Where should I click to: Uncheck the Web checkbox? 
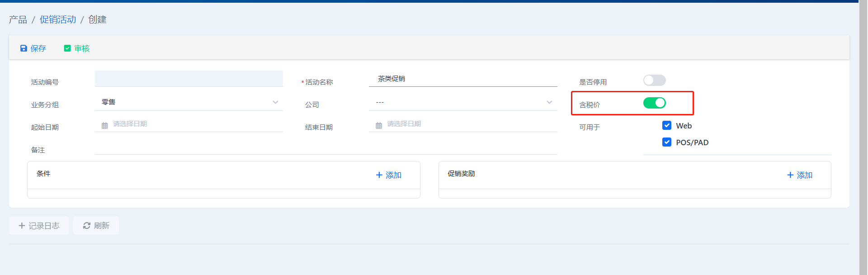click(667, 125)
